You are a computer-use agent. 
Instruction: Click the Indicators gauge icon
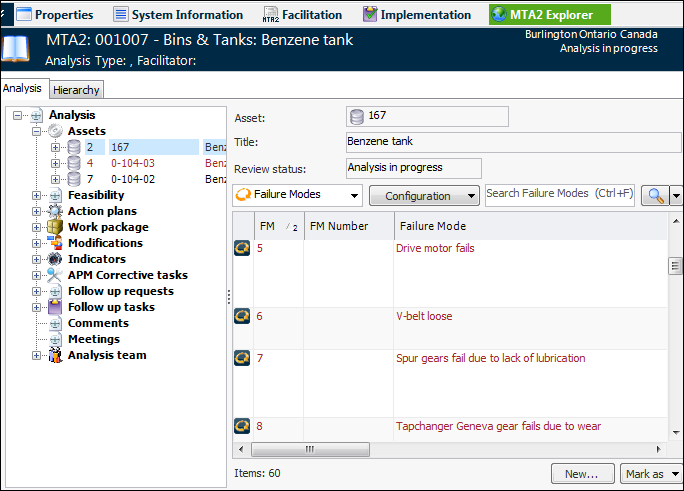[x=55, y=259]
